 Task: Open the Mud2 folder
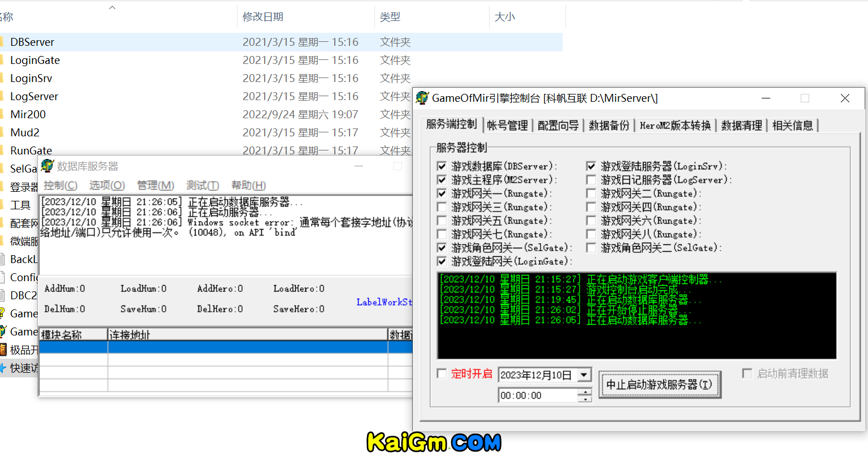(25, 132)
